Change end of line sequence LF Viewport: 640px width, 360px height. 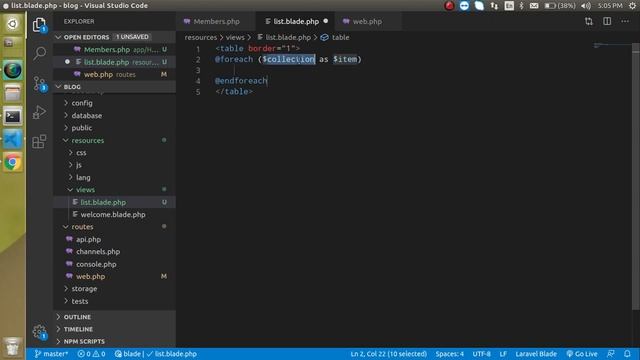click(x=503, y=354)
